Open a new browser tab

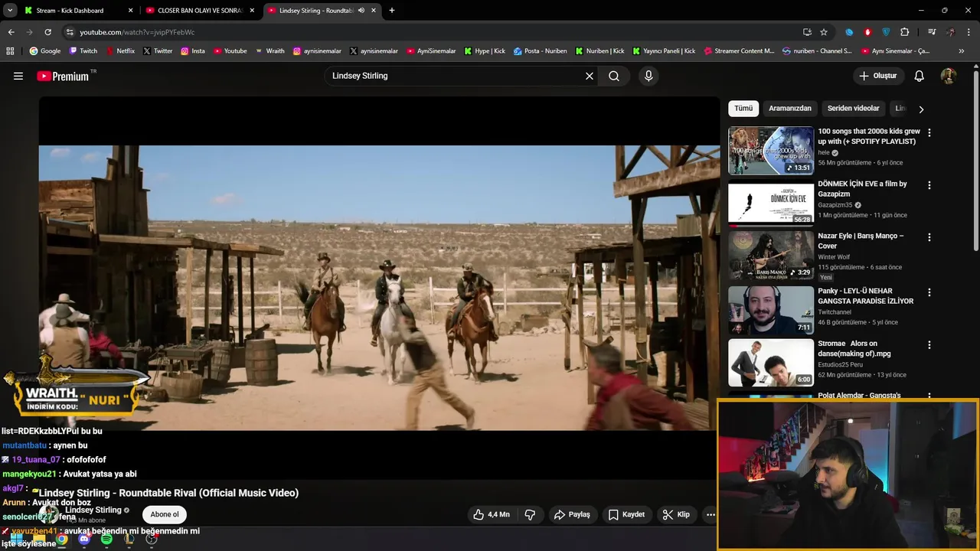pos(392,11)
